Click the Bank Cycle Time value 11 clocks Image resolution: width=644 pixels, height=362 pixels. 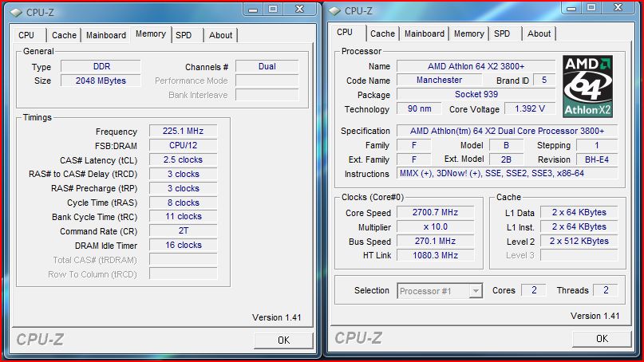(184, 216)
